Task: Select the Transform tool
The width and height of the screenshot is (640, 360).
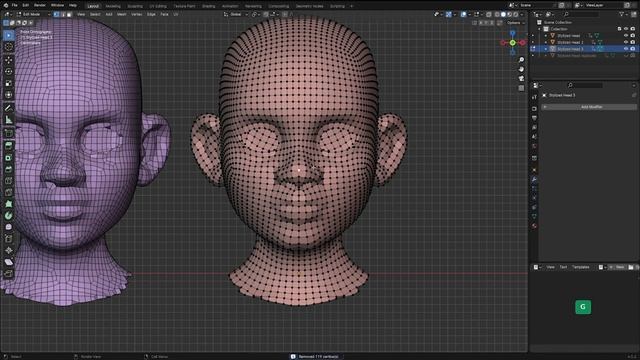Action: pyautogui.click(x=9, y=95)
